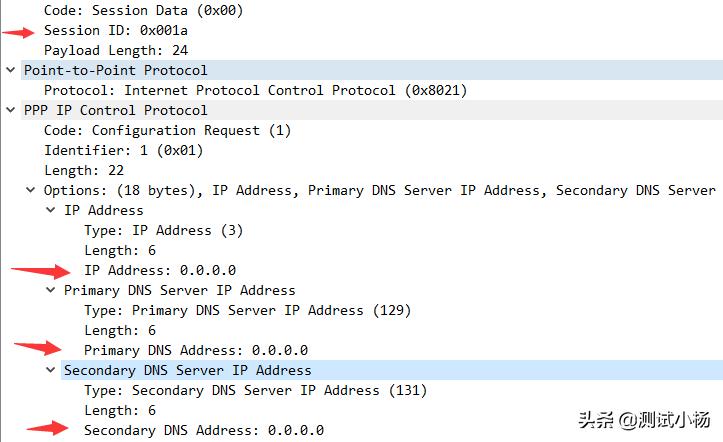Select Type: IP Address (3) row
Viewport: 723px width, 442px height.
(163, 230)
